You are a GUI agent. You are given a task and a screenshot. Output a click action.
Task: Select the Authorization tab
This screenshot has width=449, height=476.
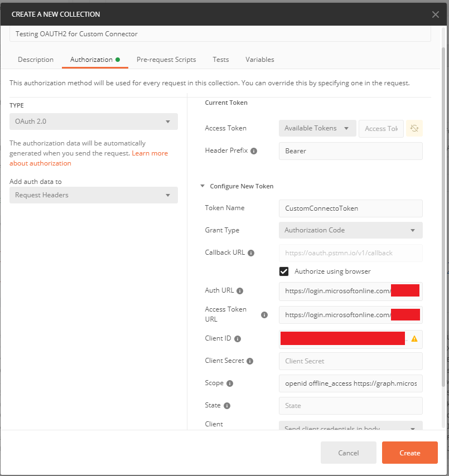(95, 60)
